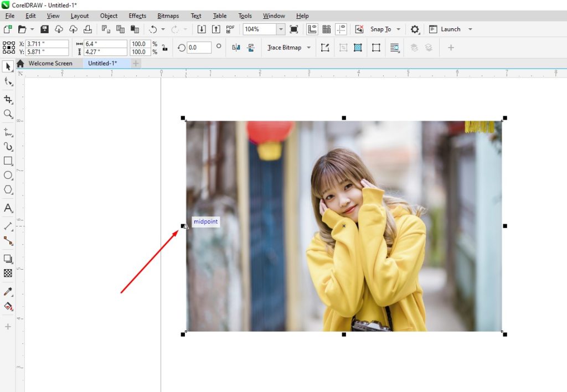Screen dimensions: 567x392
Task: Open the zoom level dropdown
Action: pyautogui.click(x=281, y=29)
